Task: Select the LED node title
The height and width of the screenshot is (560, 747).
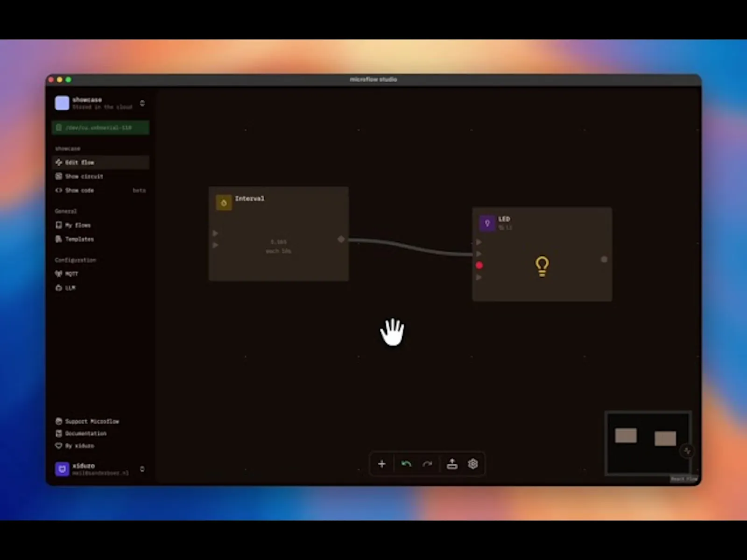Action: (504, 219)
